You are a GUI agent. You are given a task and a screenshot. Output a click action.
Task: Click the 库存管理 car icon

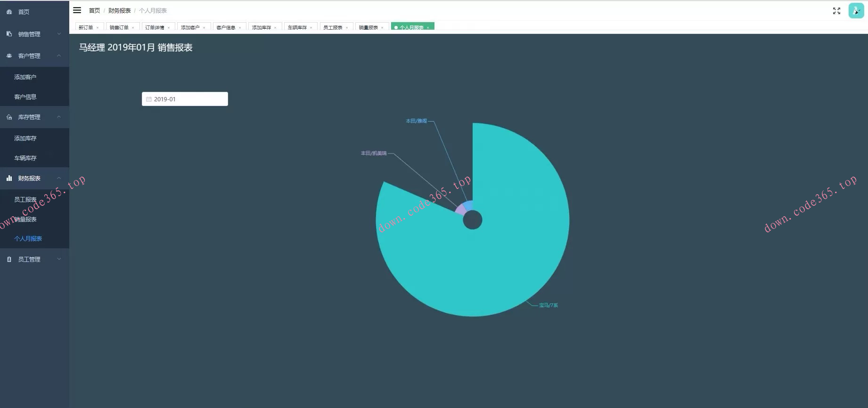coord(9,117)
